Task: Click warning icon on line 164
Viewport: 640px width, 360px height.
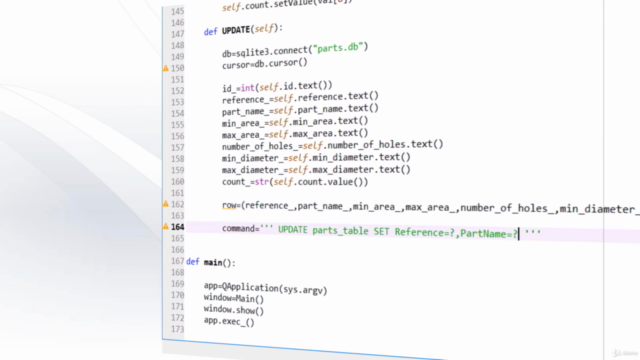Action: 166,226
